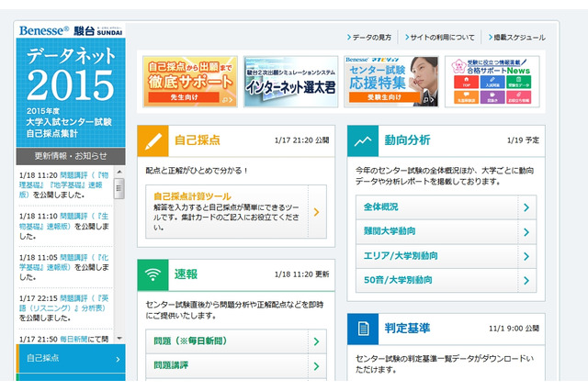Click the 11/1 9:00 公開 timestamp
This screenshot has height=391, width=588.
click(514, 329)
